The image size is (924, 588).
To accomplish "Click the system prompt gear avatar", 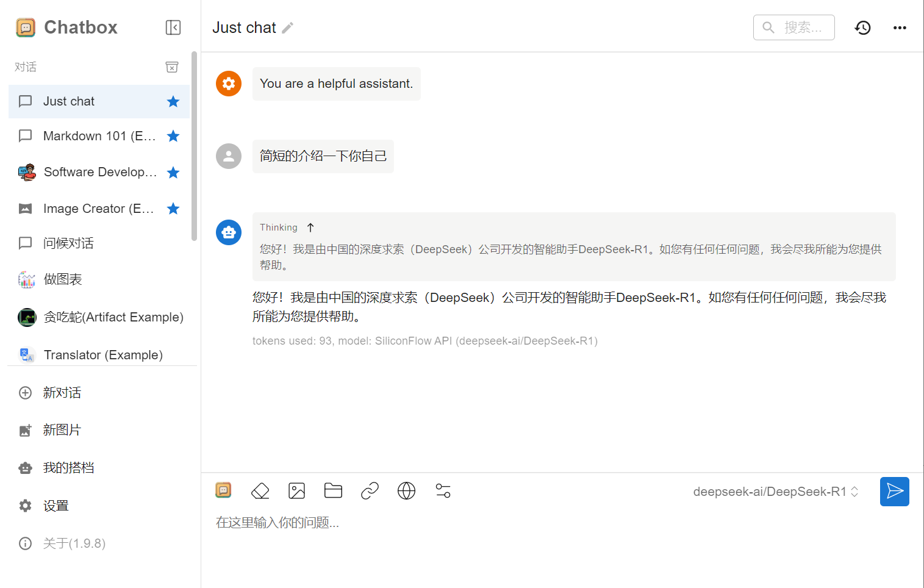I will 229,84.
